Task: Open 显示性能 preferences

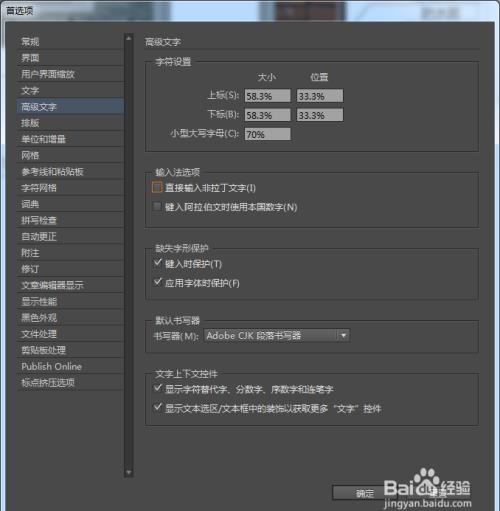Action: pyautogui.click(x=70, y=302)
